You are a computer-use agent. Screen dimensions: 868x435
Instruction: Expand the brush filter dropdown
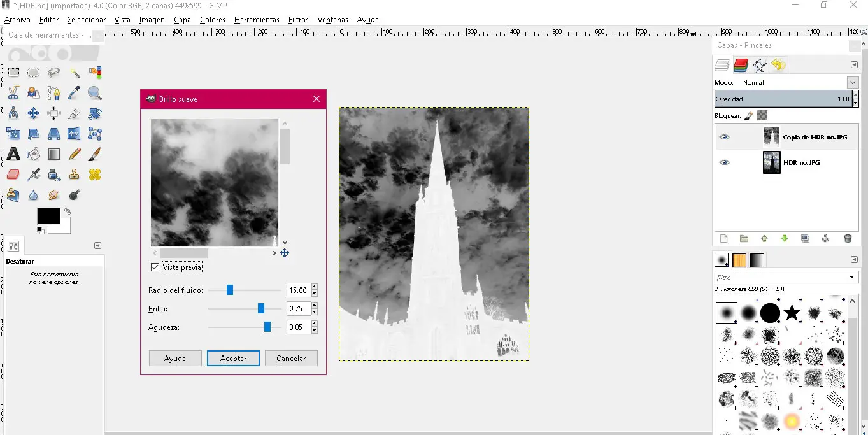point(851,278)
